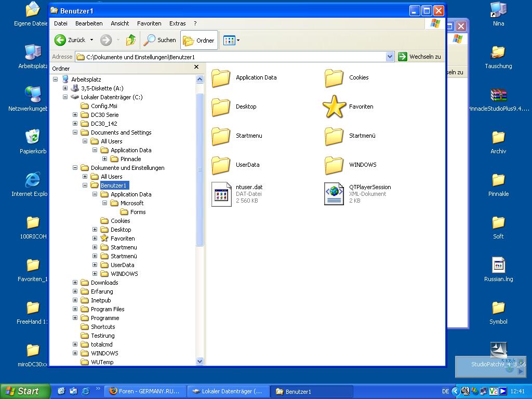Open the Extras menu
This screenshot has height=399, width=532.
click(x=177, y=23)
